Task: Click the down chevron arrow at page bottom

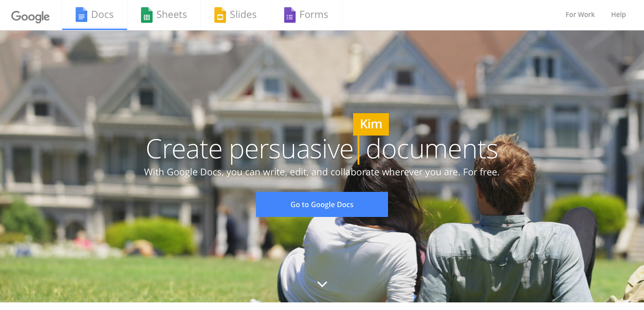Action: point(322,284)
